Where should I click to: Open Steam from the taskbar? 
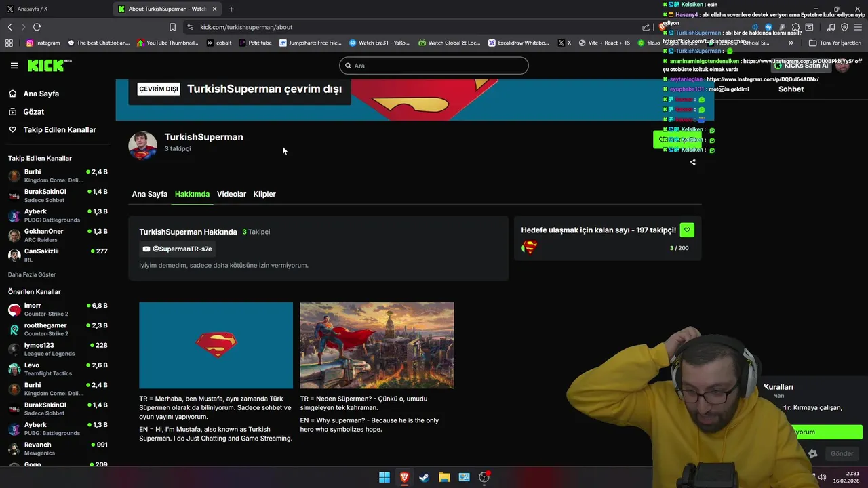coord(424,477)
